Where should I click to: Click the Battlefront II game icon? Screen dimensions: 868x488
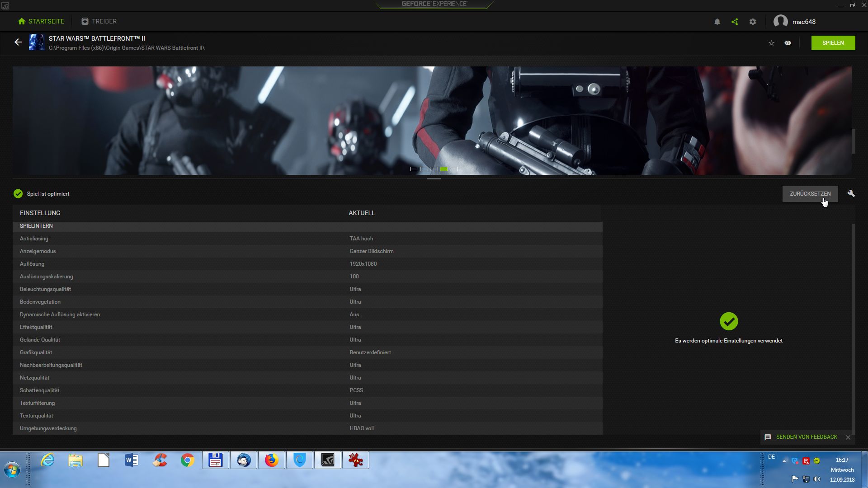pos(36,42)
